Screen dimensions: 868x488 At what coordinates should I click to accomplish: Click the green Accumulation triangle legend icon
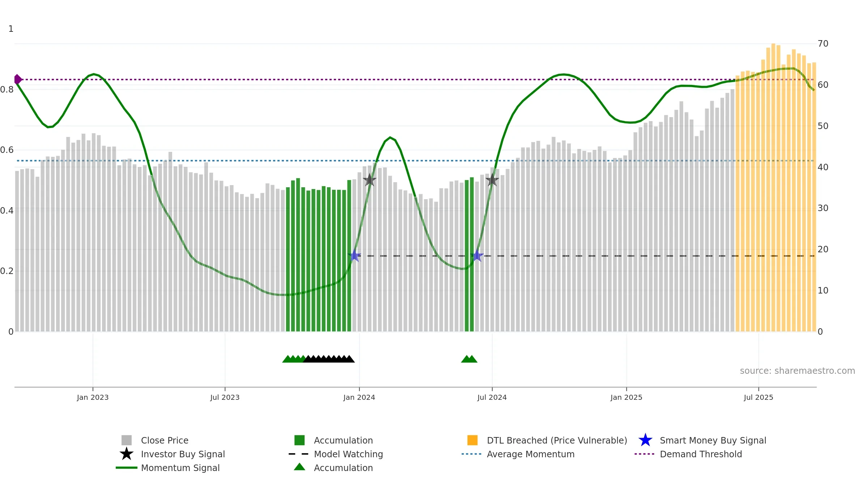299,467
